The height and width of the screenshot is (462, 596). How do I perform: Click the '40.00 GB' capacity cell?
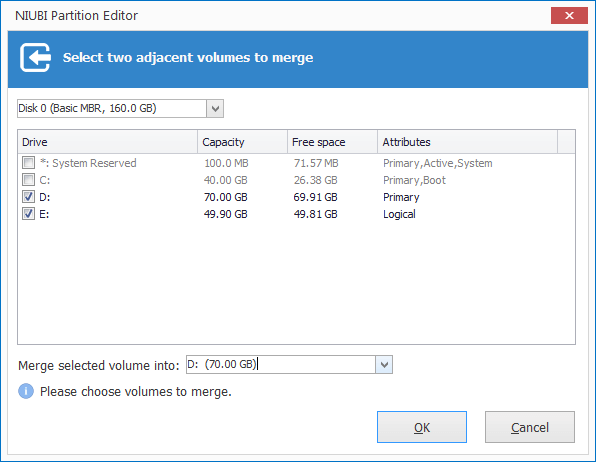(226, 180)
